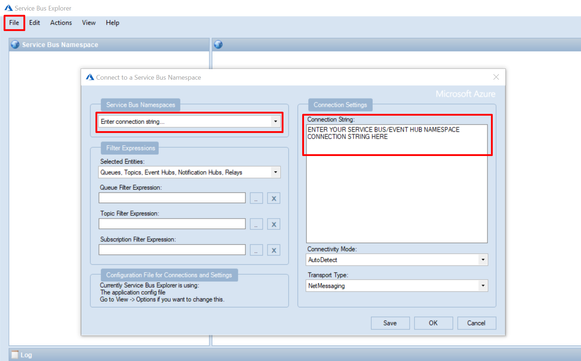Open the File menu
Viewport: 581px width, 361px height.
tap(14, 23)
